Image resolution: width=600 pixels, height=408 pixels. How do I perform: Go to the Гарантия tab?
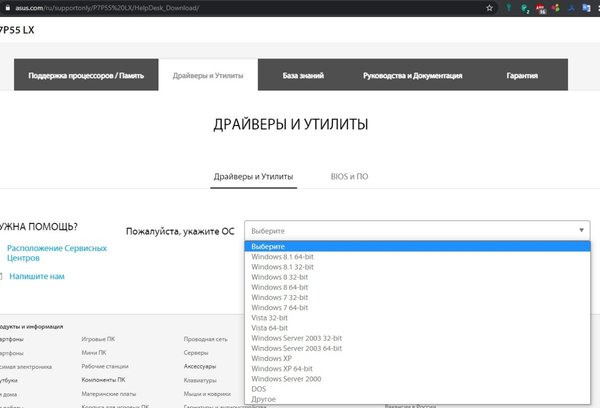pos(522,75)
